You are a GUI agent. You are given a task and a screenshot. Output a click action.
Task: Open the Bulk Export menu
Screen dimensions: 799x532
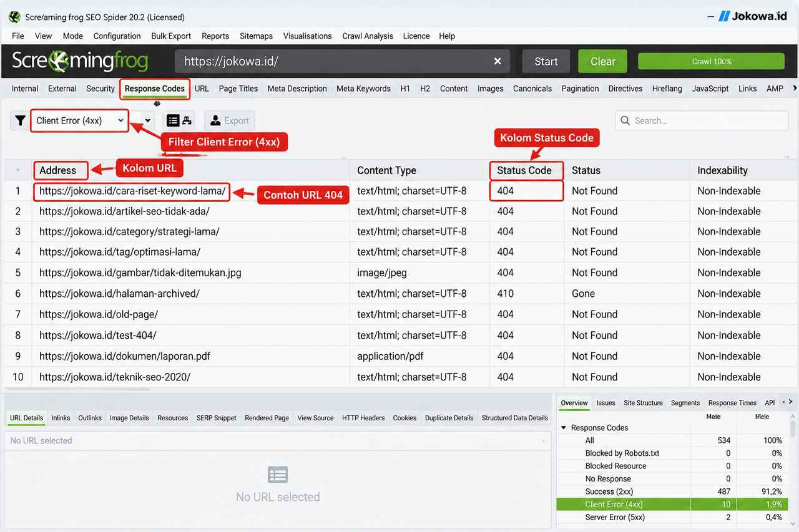coord(171,36)
